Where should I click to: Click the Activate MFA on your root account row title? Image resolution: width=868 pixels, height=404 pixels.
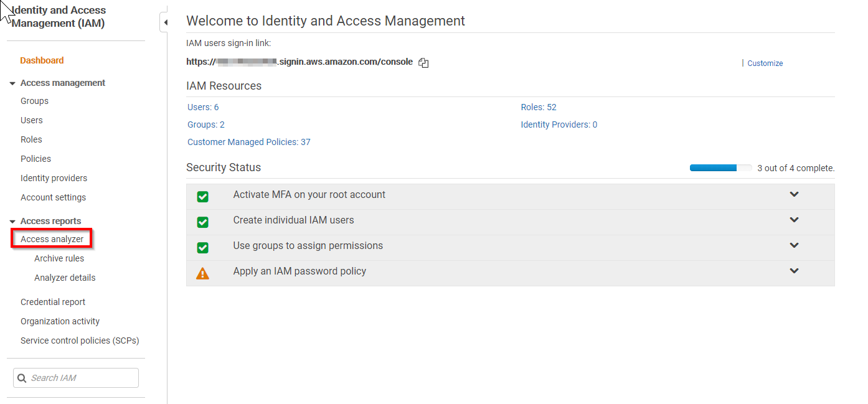point(309,194)
